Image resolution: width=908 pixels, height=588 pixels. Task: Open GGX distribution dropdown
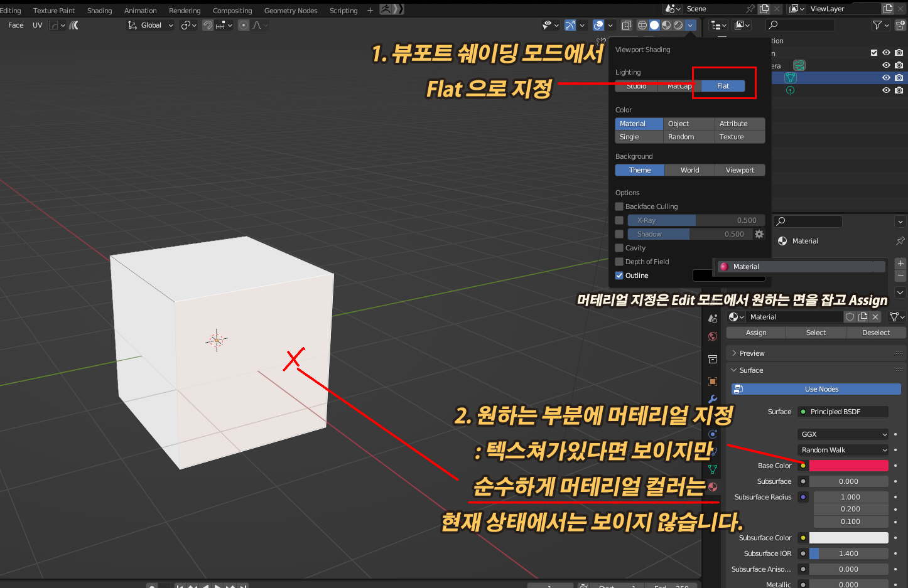tap(843, 434)
